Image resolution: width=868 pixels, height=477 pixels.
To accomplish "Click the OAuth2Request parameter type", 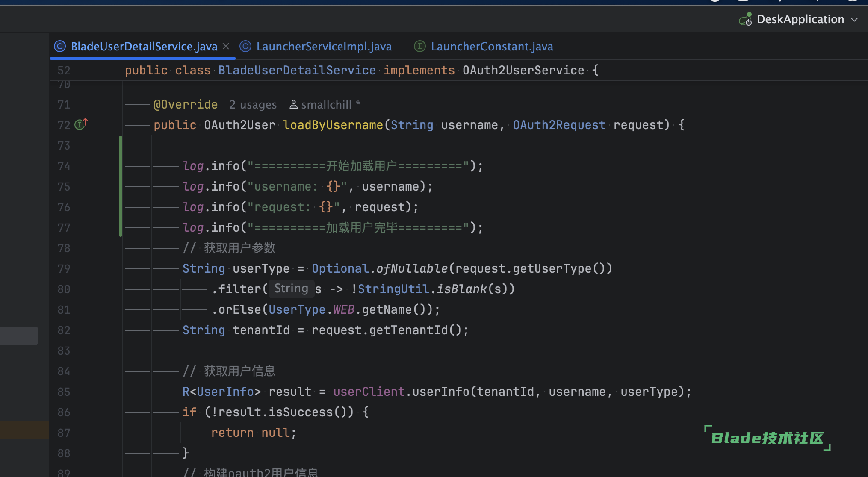I will 559,125.
